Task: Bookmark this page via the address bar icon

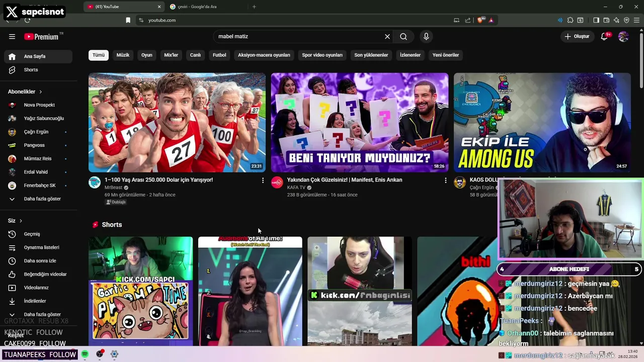Action: (128, 20)
